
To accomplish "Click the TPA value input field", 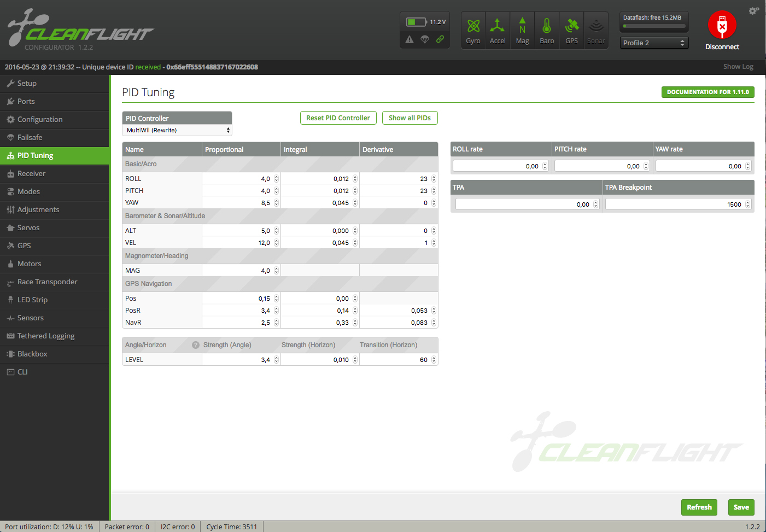I will (527, 204).
